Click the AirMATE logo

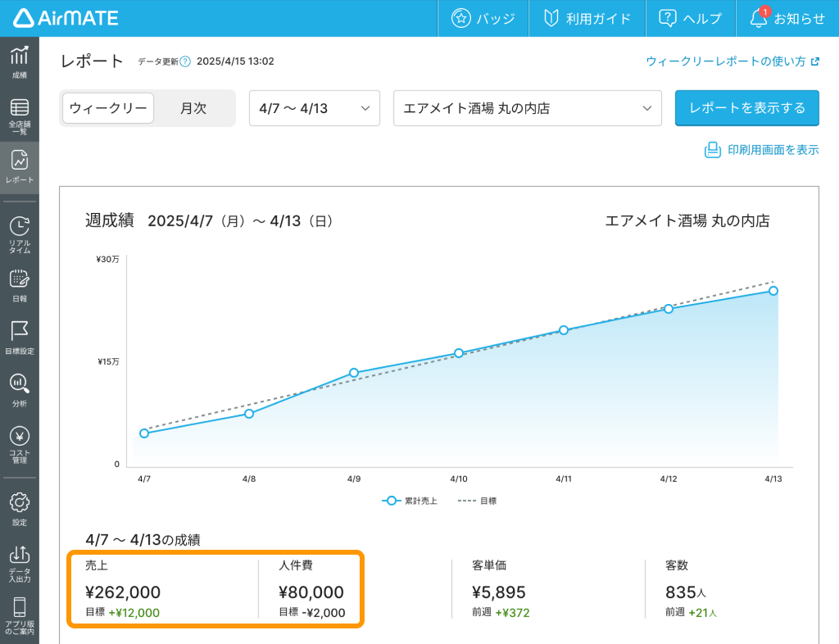point(66,18)
